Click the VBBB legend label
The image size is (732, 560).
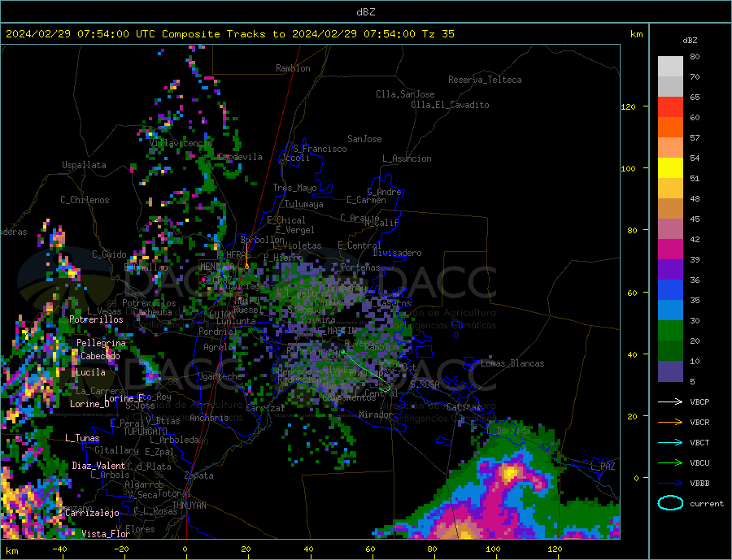click(x=699, y=483)
